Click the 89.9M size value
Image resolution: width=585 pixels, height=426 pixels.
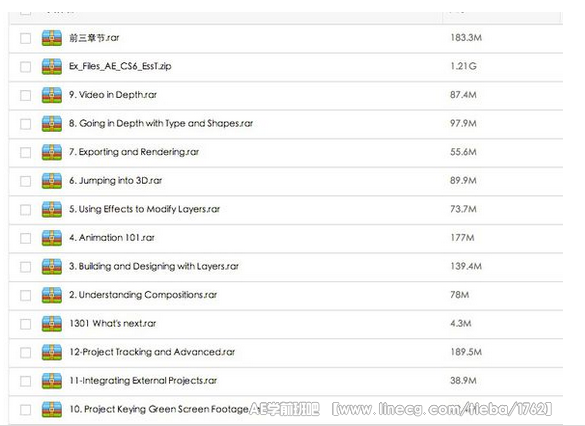[463, 181]
